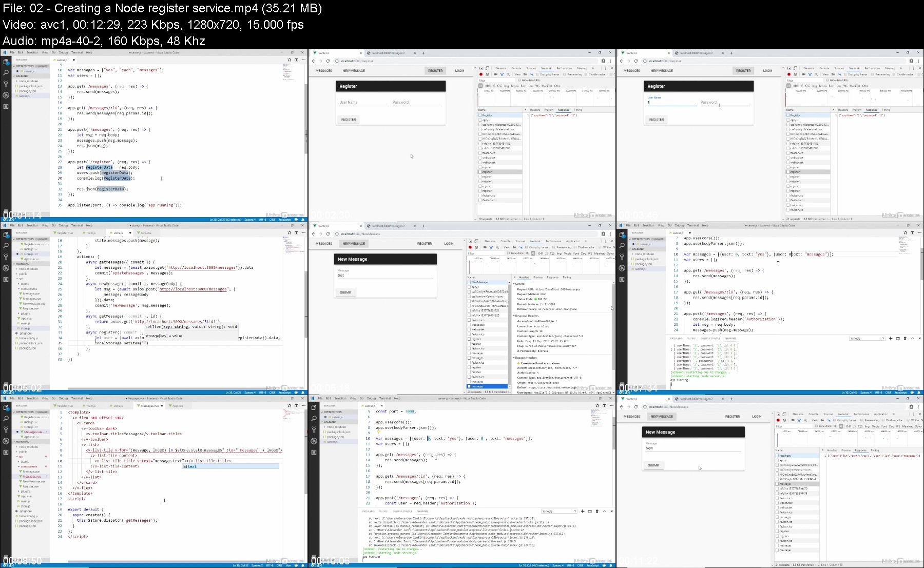Screen dimensions: 924x568
Task: Open 1: node terminal dropdown in 00:07:34 frame
Action: (x=867, y=338)
